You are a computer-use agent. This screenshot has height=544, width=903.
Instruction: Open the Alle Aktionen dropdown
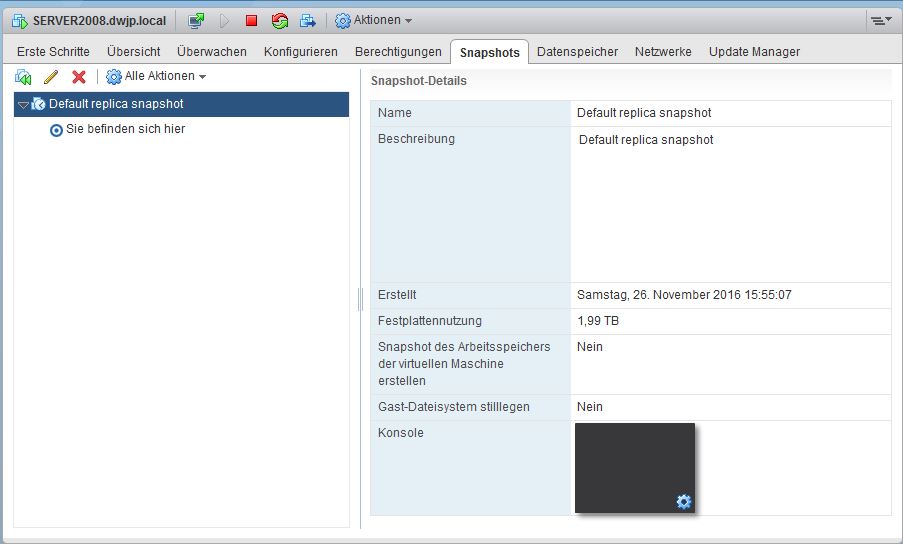tap(156, 77)
